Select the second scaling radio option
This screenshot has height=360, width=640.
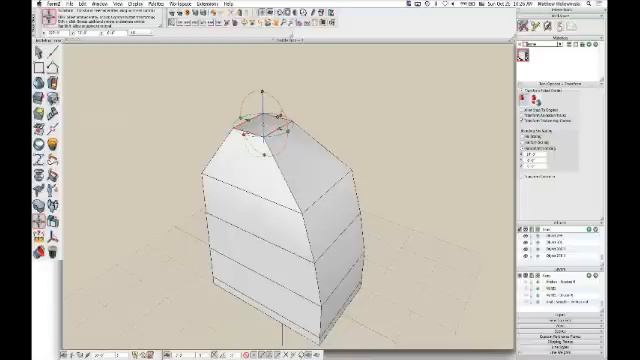point(522,142)
